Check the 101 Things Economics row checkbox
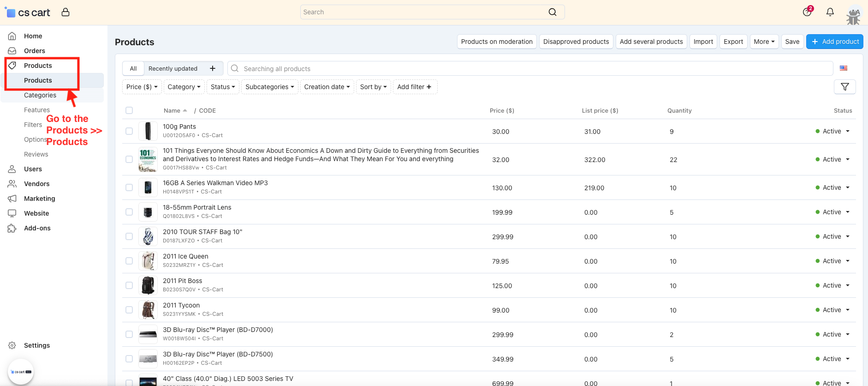868x386 pixels. tap(129, 159)
